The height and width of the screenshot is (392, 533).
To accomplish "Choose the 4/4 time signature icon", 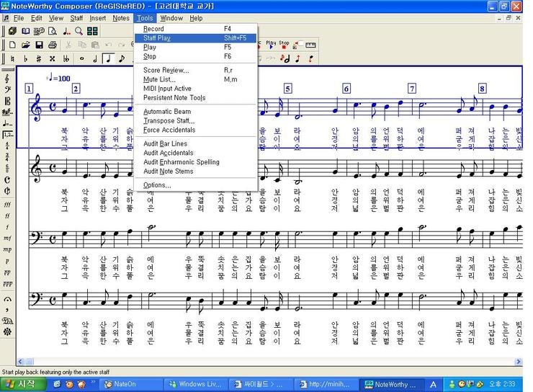I will tap(7, 146).
